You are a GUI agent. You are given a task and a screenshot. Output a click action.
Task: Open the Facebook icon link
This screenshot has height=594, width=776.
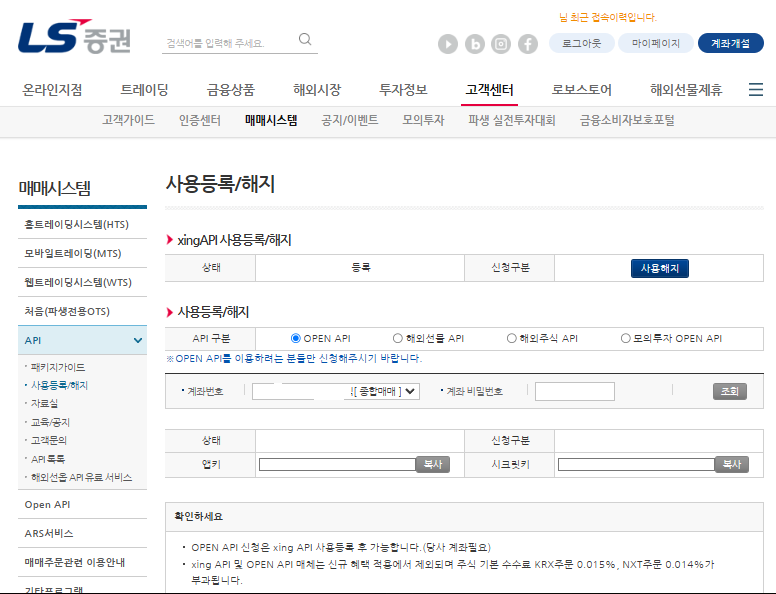click(x=528, y=44)
